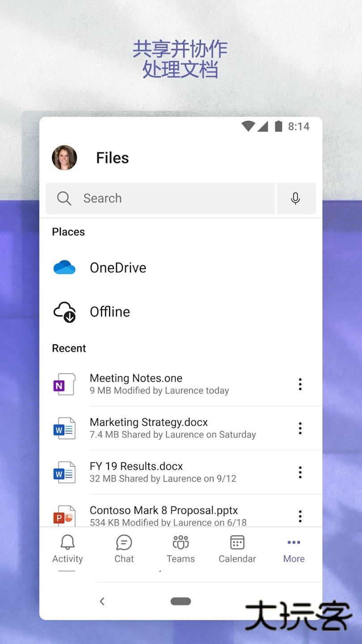This screenshot has width=362, height=644.
Task: Tap the search input field
Action: [161, 198]
